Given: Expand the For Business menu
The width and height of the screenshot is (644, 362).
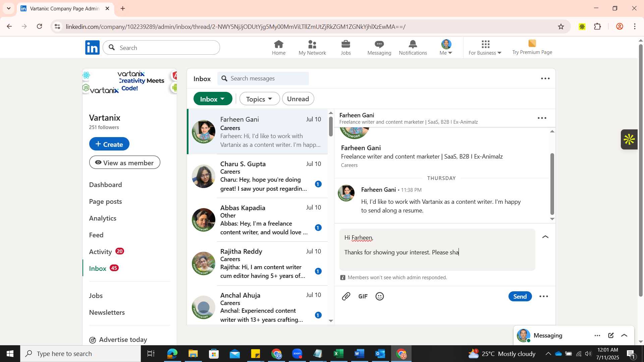Looking at the screenshot, I should [485, 48].
